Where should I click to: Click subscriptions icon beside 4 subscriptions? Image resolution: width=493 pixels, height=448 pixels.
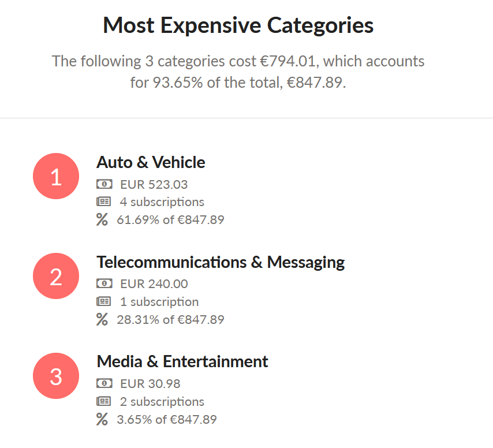tap(104, 202)
